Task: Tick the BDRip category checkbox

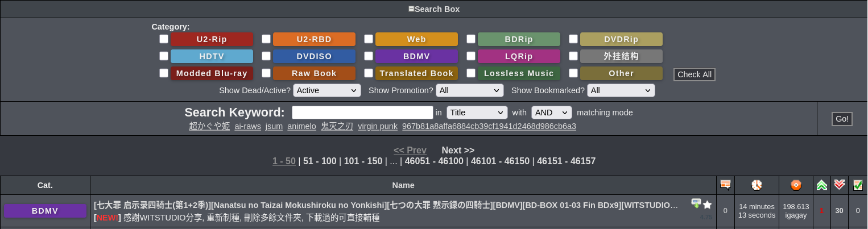Action: [471, 39]
